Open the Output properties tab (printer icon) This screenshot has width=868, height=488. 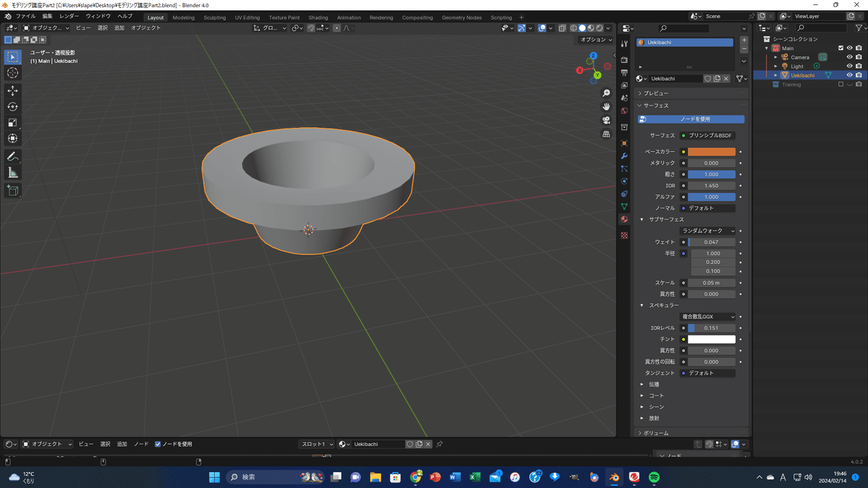[x=624, y=73]
